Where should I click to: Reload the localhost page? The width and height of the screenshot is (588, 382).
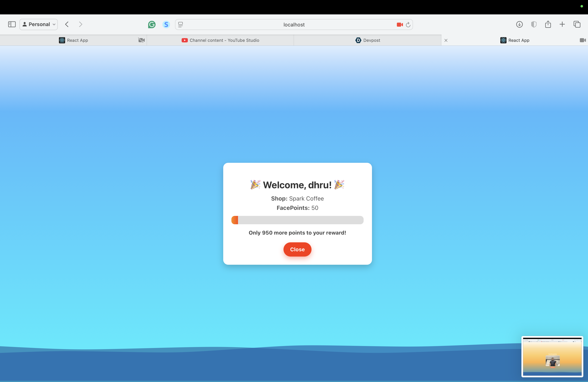pyautogui.click(x=408, y=25)
